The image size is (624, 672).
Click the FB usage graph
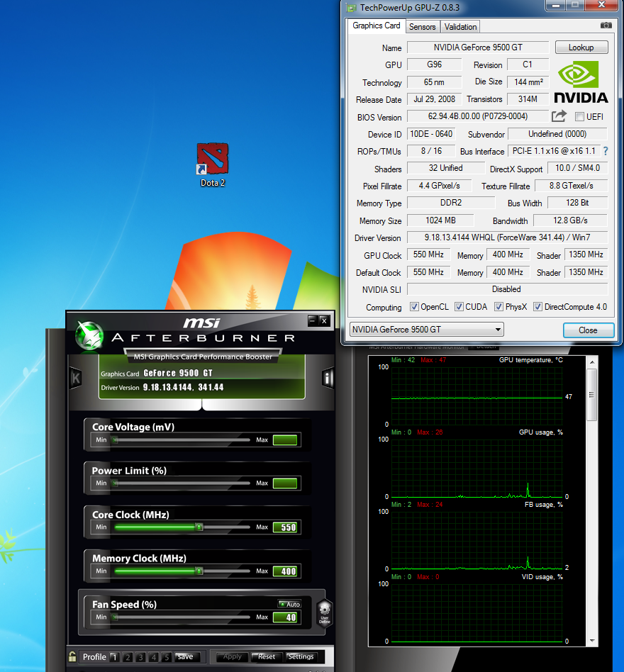477,540
